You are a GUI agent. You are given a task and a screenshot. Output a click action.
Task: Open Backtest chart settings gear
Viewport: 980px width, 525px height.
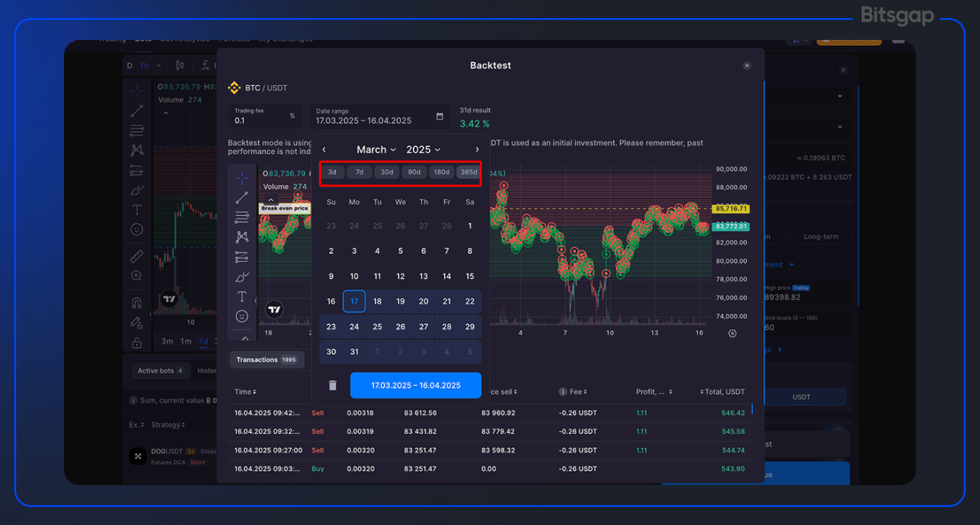732,333
